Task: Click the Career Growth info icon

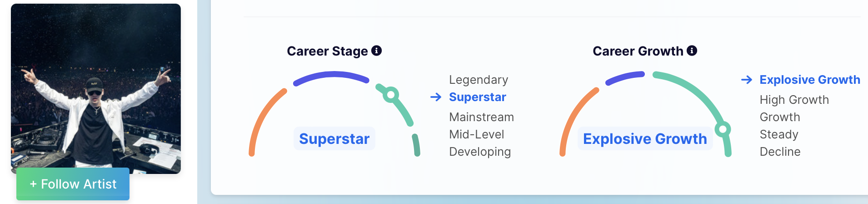Action: click(x=692, y=51)
